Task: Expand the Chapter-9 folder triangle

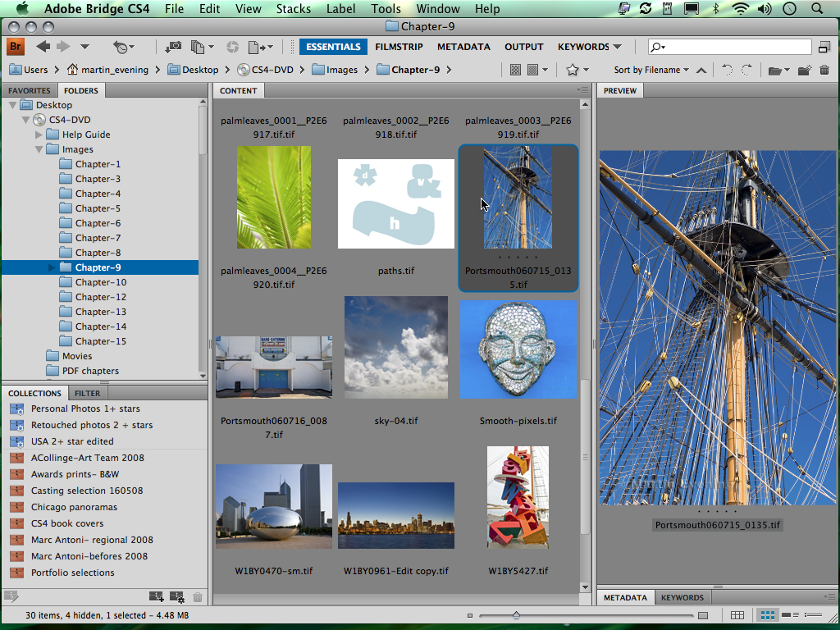Action: click(52, 267)
